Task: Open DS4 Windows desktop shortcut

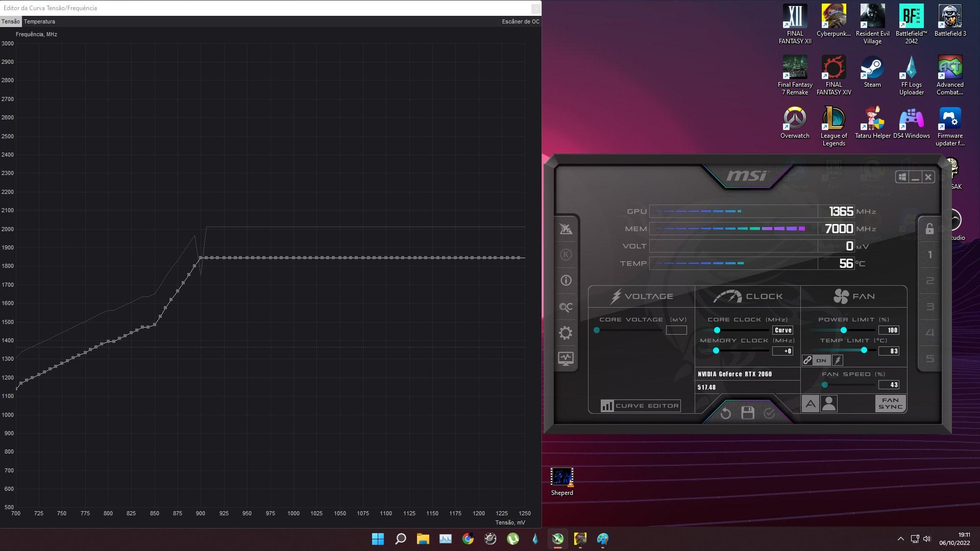Action: point(911,123)
